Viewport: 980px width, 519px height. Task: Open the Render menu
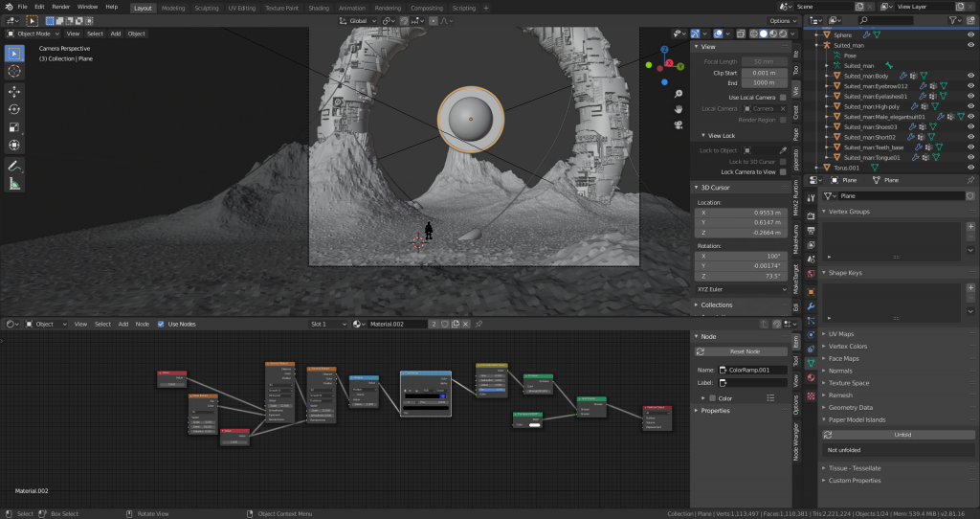60,7
